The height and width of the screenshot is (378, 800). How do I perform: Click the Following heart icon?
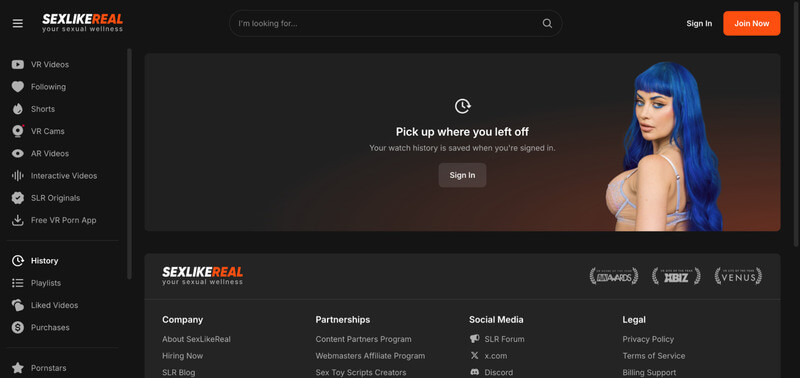(18, 87)
